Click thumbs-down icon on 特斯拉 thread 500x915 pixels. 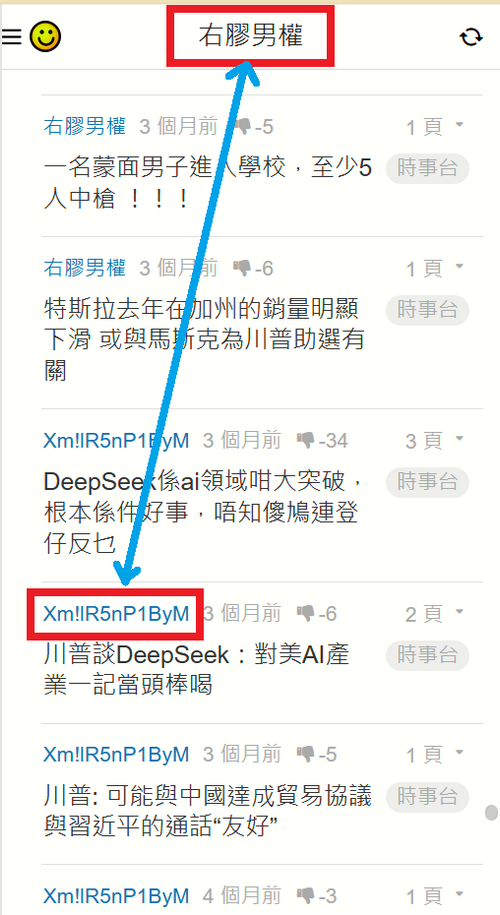[x=242, y=268]
